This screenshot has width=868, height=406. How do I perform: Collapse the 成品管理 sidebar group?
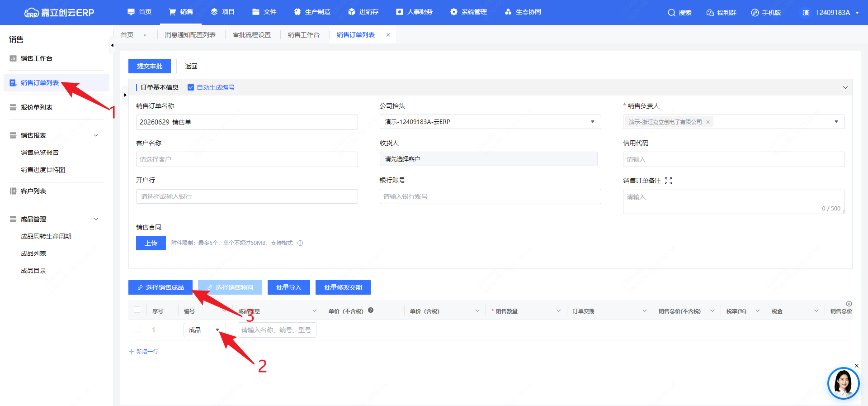pos(95,219)
